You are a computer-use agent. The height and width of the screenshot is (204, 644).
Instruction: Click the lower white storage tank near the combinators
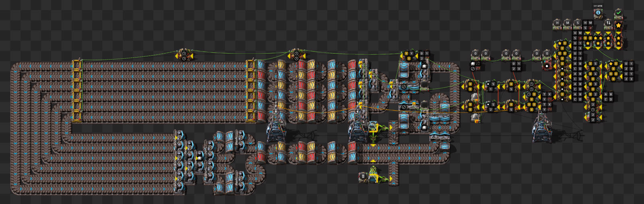[475, 117]
